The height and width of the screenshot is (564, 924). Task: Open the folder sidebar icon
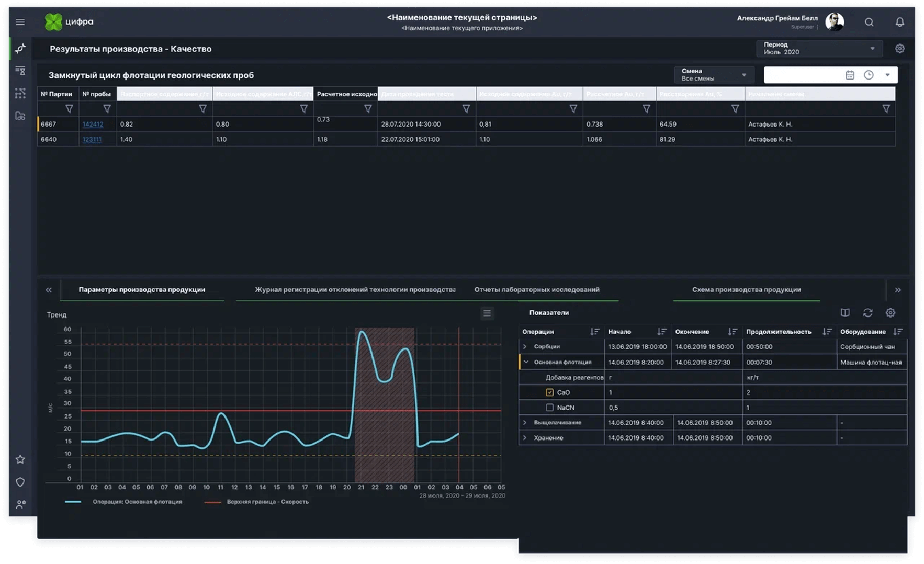click(x=20, y=116)
